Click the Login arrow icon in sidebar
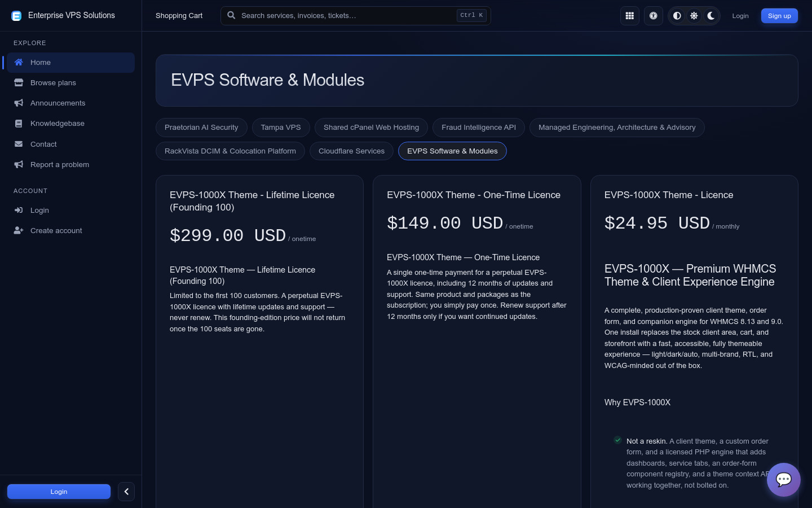812x508 pixels. point(19,210)
